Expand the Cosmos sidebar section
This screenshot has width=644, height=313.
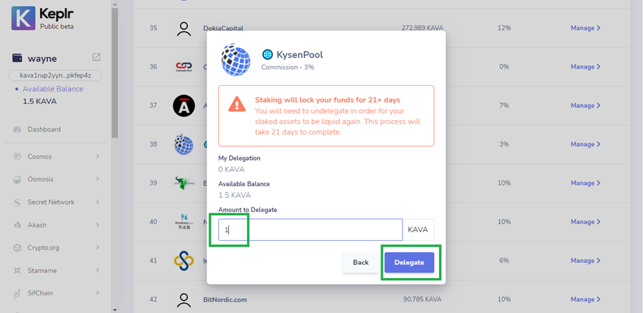point(56,156)
